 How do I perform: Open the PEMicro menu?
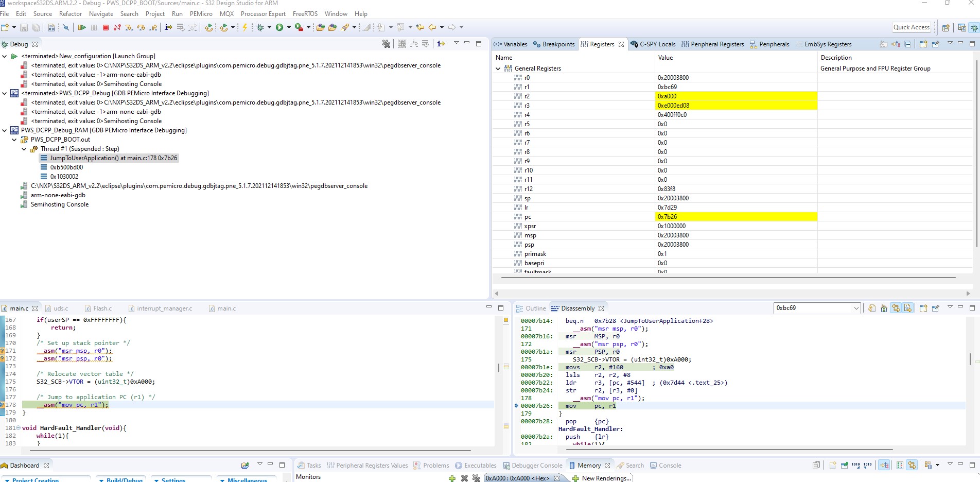[201, 14]
